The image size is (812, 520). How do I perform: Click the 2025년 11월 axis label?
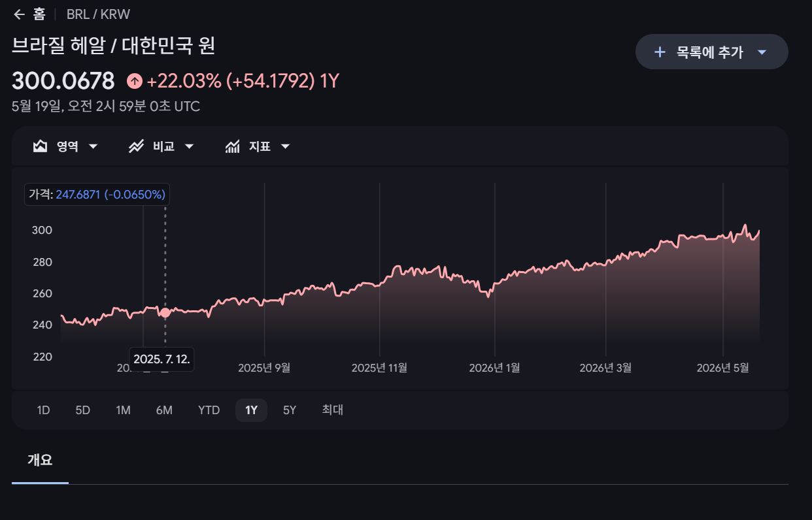click(x=379, y=367)
